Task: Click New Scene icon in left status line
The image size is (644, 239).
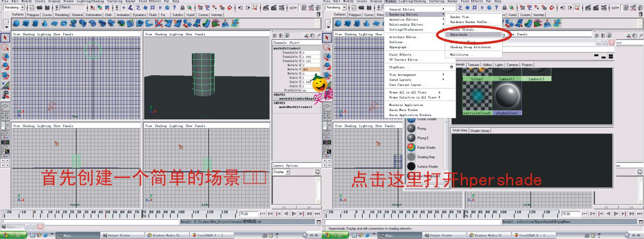Action: click(32, 7)
